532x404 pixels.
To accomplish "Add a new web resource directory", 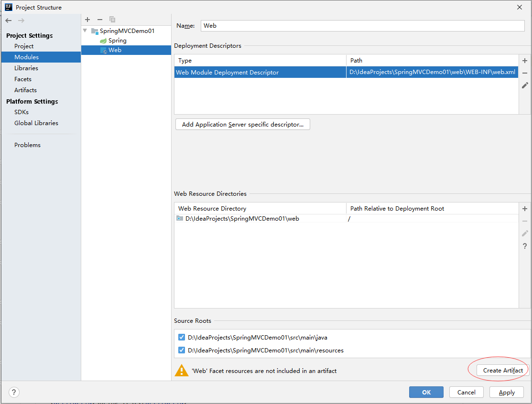I will click(x=525, y=209).
